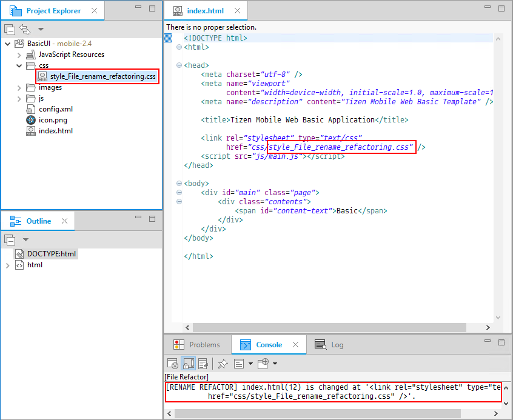The image size is (513, 420).
Task: Select style_File_rename_refactoring.css in explorer
Action: [x=102, y=76]
